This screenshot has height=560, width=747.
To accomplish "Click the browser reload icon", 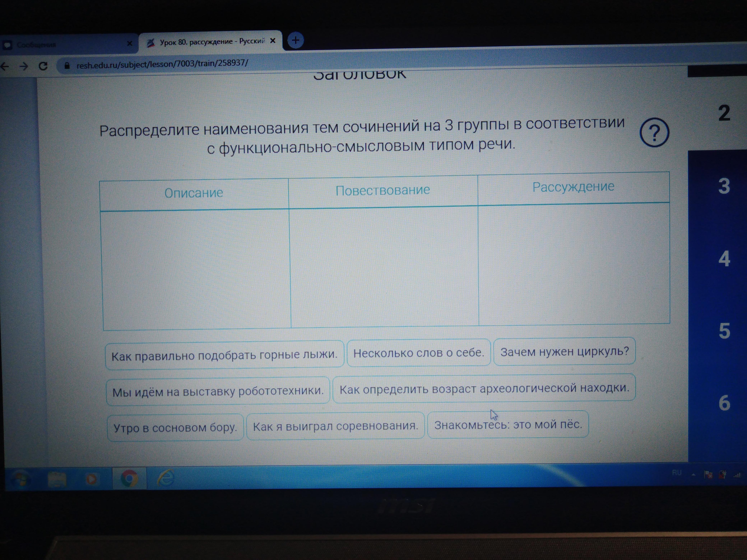I will [43, 66].
